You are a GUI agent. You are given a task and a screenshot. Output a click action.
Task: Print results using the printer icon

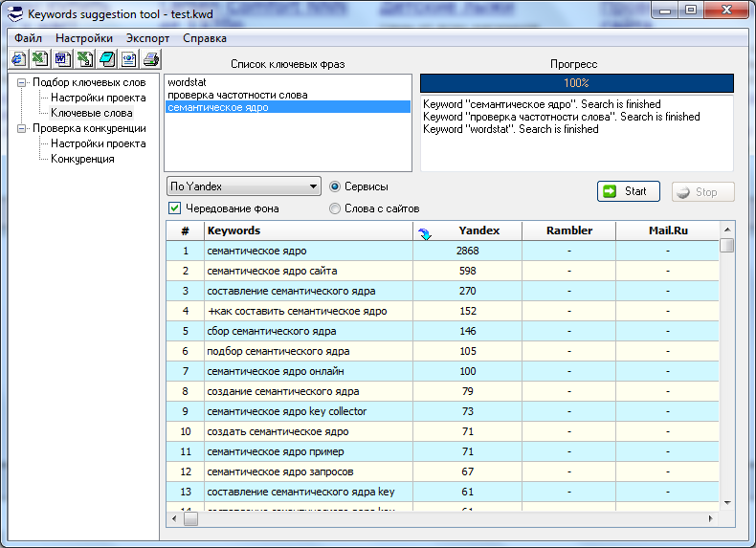[150, 58]
